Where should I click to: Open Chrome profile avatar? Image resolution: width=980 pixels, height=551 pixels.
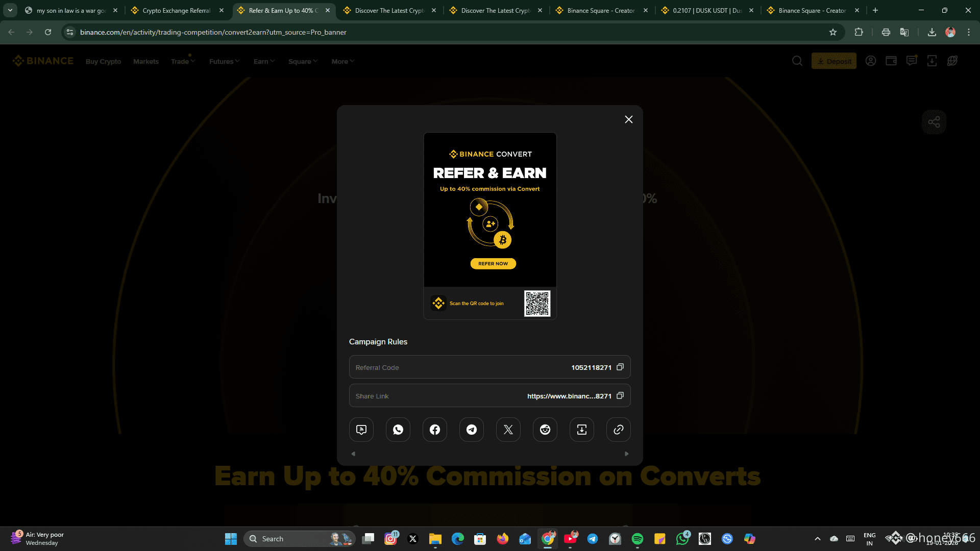coord(950,32)
